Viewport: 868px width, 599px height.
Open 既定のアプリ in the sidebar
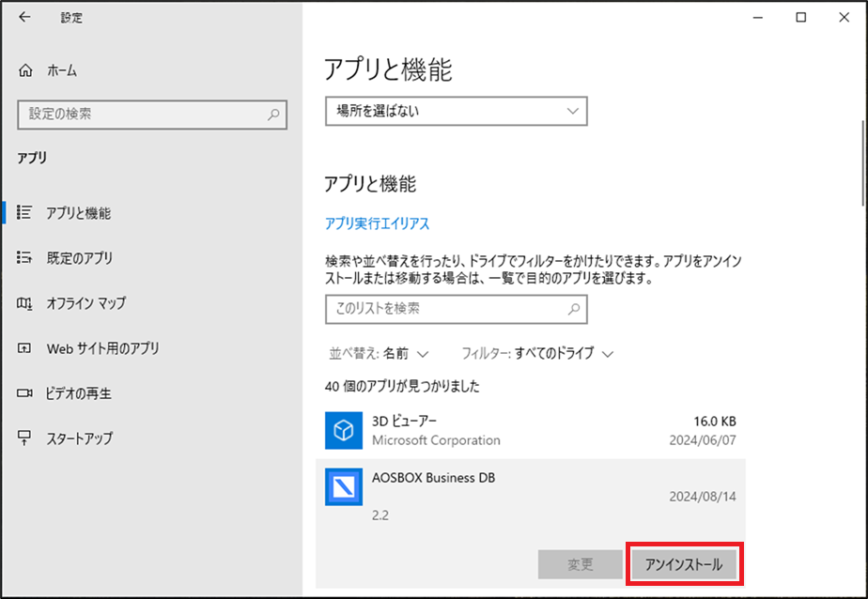coord(80,258)
